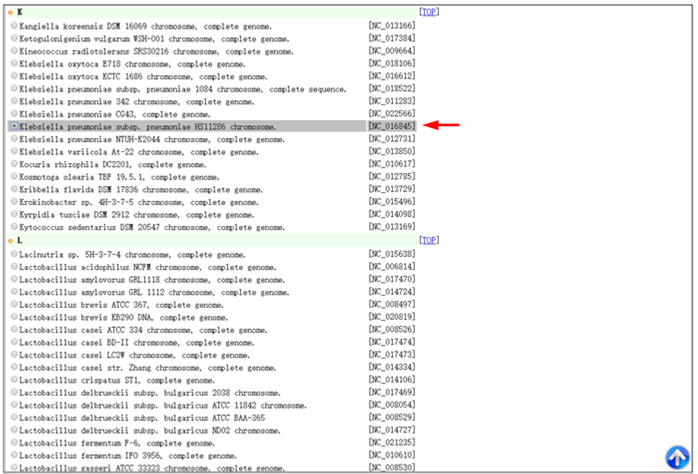Select Lactobacillus fermentum IFO 3956 radio button

(14, 456)
